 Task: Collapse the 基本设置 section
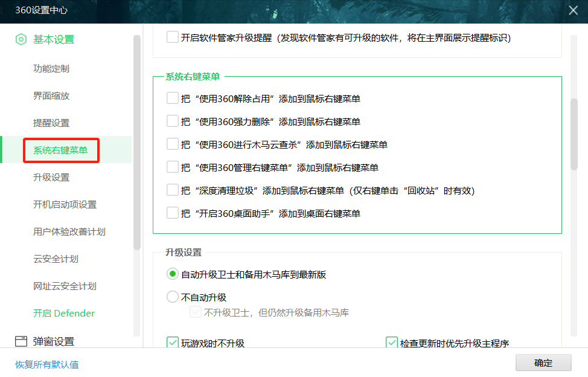54,40
